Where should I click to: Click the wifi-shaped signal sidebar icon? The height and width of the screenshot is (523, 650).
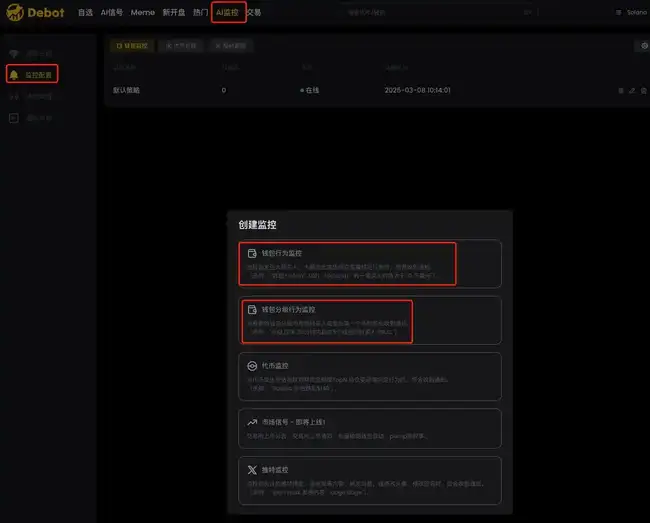coord(14,53)
